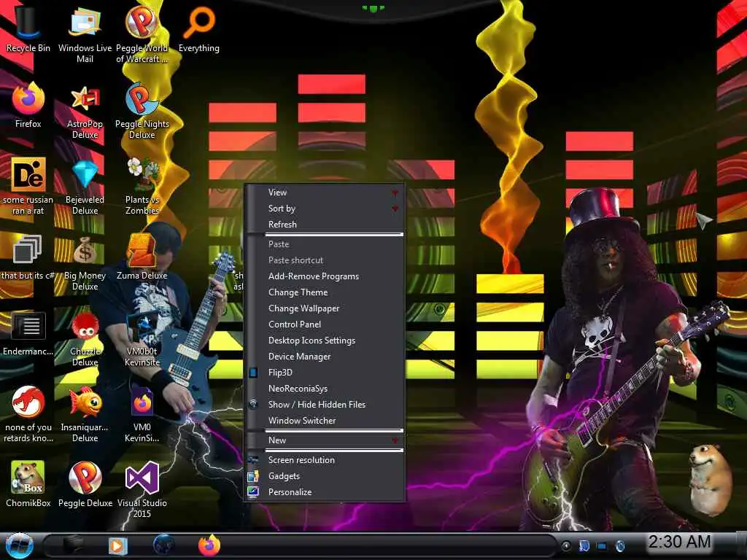Choose Change Wallpaper in context menu
This screenshot has width=747, height=560.
click(x=325, y=308)
